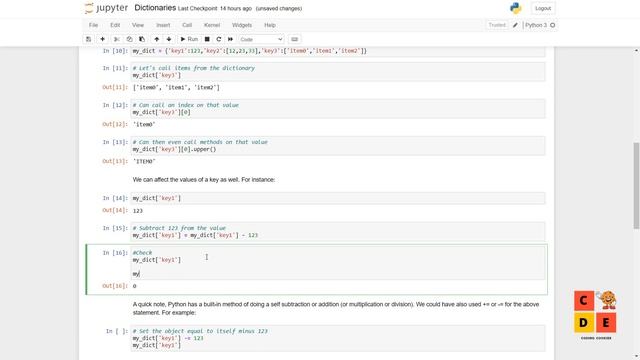Click the Python 3 kernel name
Screen dimensions: 640x360
[536, 25]
